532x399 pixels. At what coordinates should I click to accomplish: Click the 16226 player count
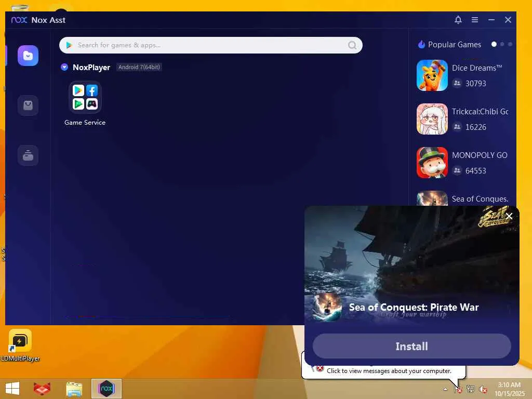pos(476,127)
